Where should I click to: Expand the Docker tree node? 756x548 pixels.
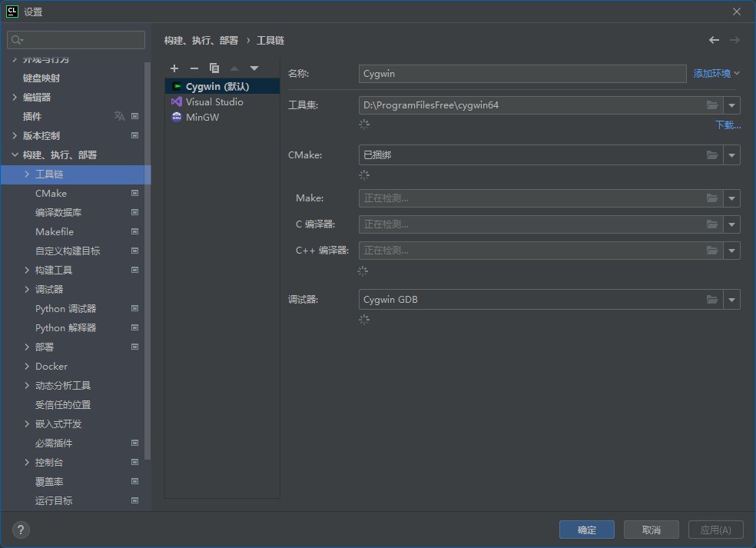27,366
